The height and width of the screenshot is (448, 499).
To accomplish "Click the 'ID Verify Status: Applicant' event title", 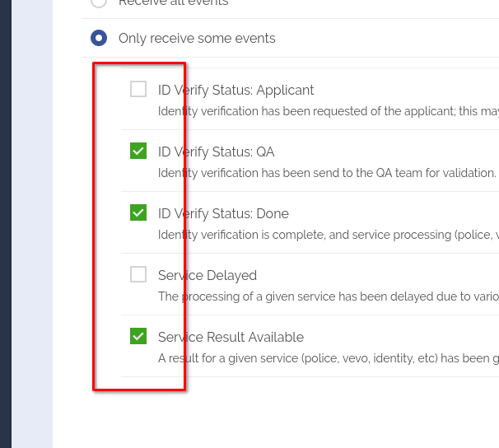I will (x=236, y=91).
